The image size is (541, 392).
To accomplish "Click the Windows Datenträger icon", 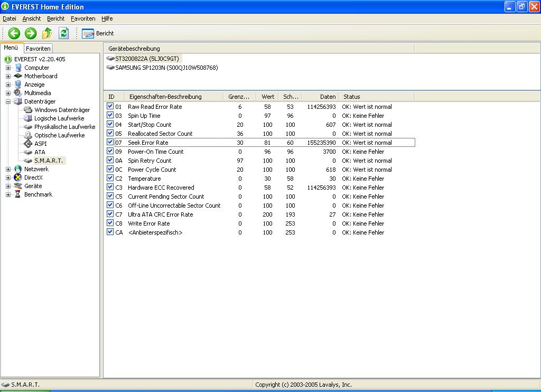I will point(28,110).
